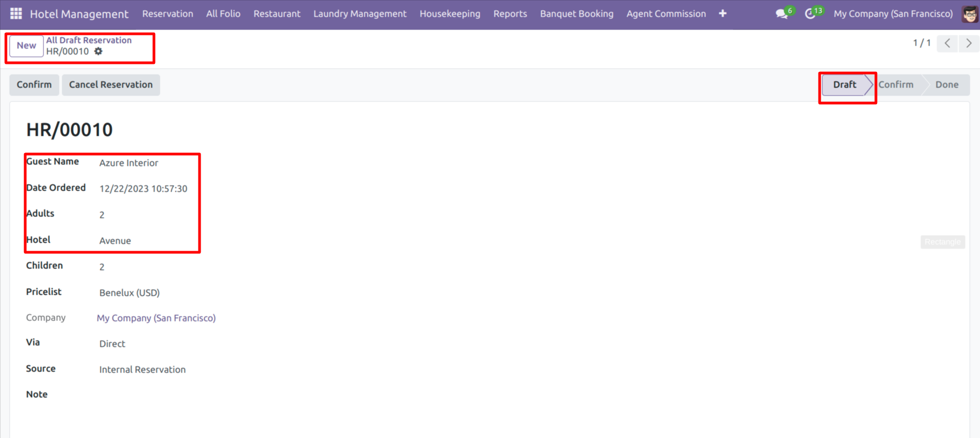Click the New button
Viewport: 980px width, 438px height.
(x=26, y=46)
